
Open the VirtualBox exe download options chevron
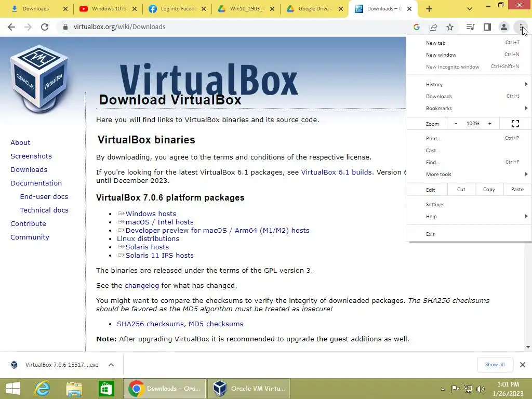(x=111, y=365)
